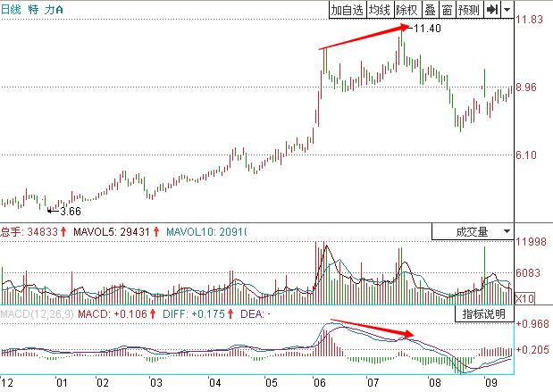This screenshot has width=553, height=392.
Task: Expand the toolbar dropdown arrow at top right
Action: tap(507, 10)
